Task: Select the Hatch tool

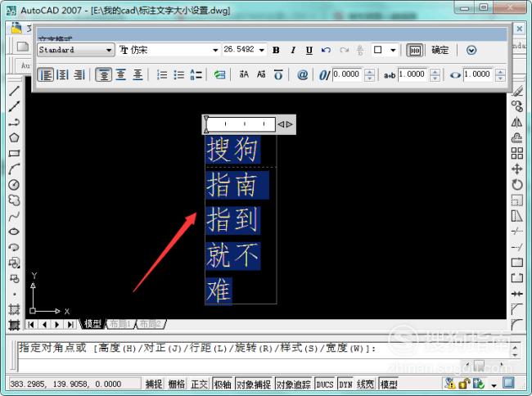Action: coord(14,309)
